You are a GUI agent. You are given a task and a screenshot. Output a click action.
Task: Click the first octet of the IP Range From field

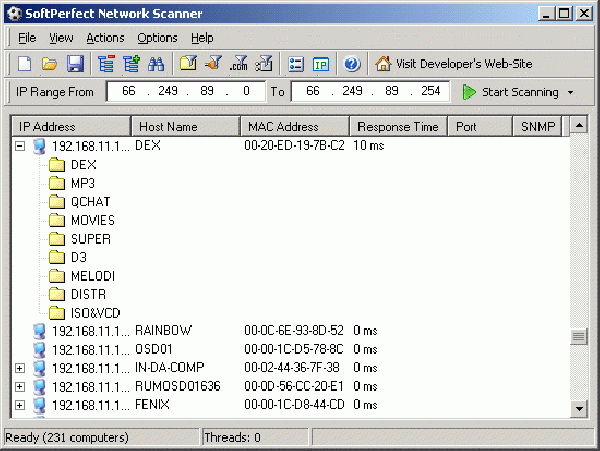[127, 92]
